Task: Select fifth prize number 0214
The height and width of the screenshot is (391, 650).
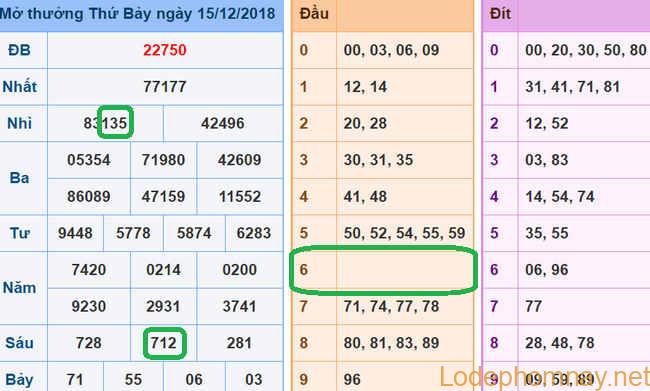Action: (x=163, y=270)
